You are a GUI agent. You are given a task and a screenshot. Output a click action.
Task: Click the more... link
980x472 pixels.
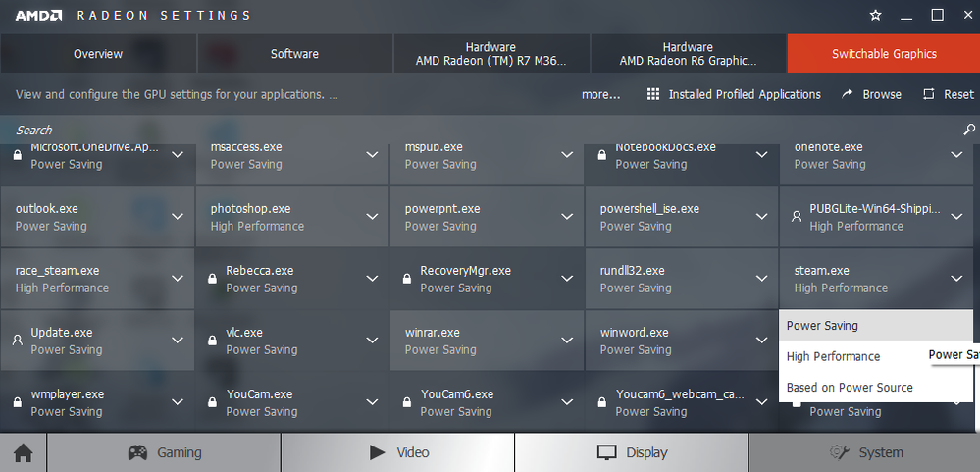coord(600,95)
